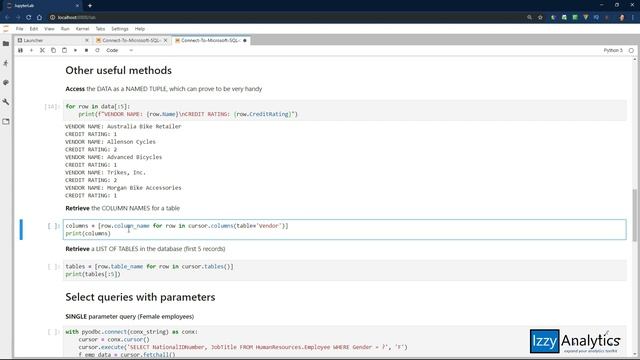Go forward in browser history
This screenshot has width=640, height=360.
(18, 17)
